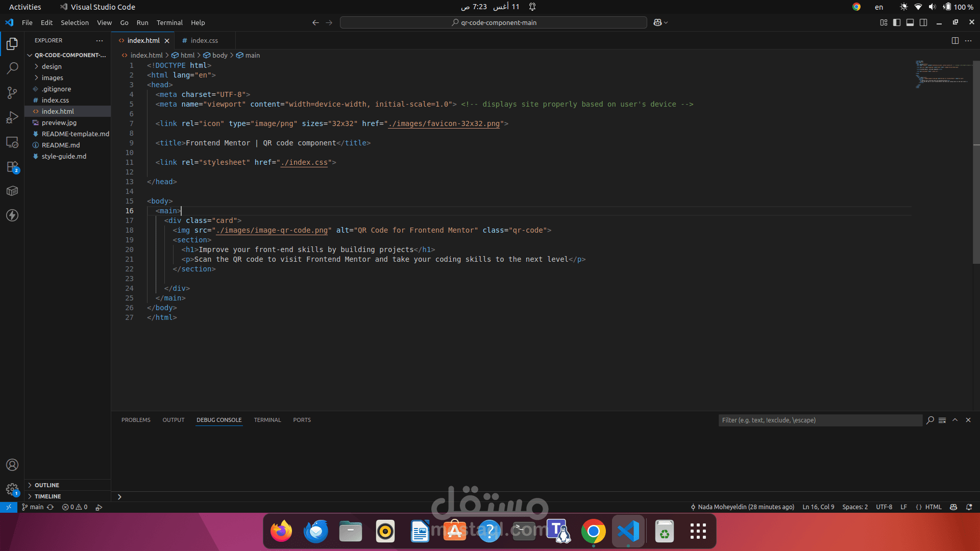
Task: Click the panel view options list icon
Action: (942, 420)
